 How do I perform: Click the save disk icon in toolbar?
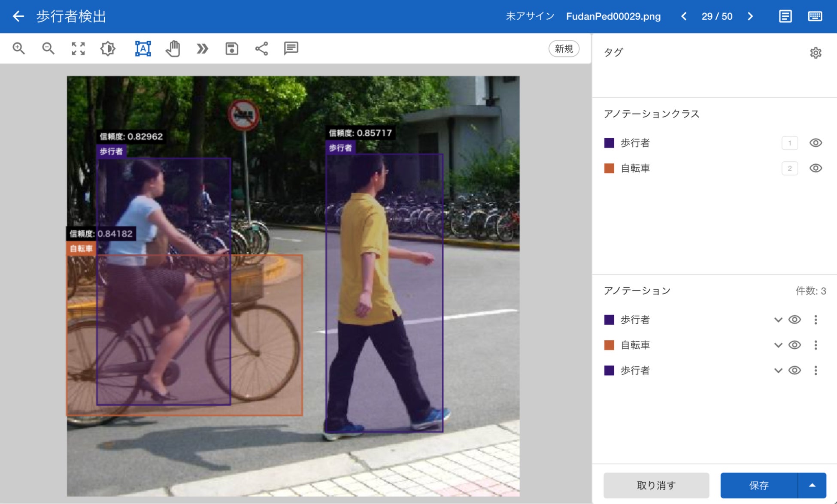coord(232,48)
